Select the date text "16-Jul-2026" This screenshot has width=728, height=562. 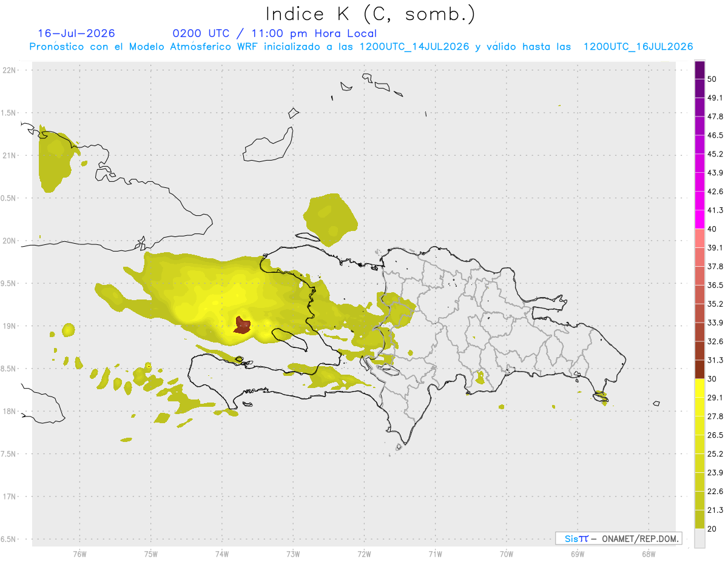tap(76, 33)
